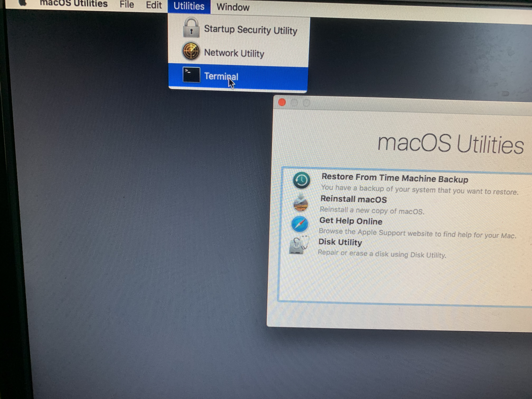This screenshot has height=399, width=532.
Task: Click the Safari compass icon
Action: pyautogui.click(x=300, y=224)
